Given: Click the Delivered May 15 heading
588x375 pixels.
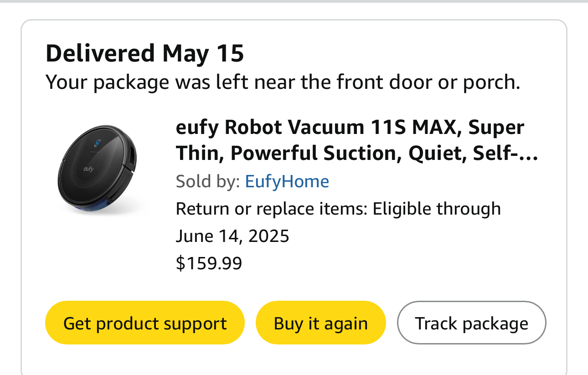Looking at the screenshot, I should coord(145,53).
